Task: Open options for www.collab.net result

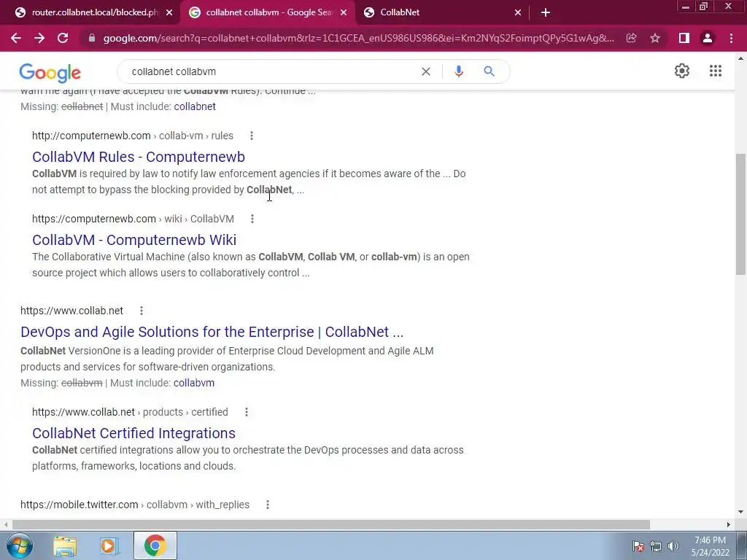Action: tap(142, 311)
